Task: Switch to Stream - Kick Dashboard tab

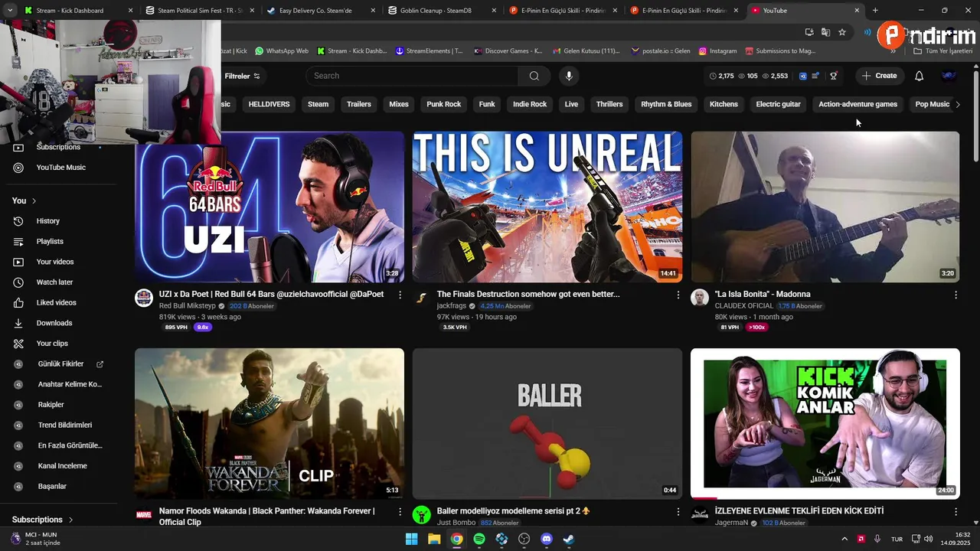Action: [x=79, y=11]
